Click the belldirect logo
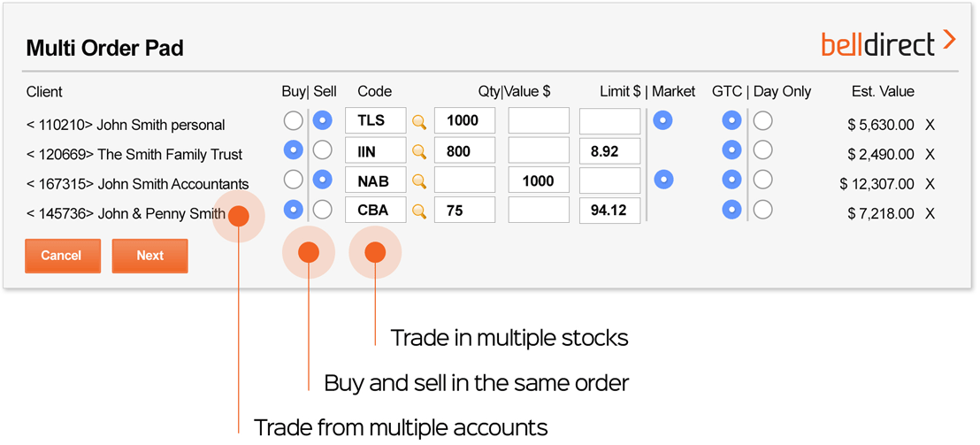 coord(888,43)
